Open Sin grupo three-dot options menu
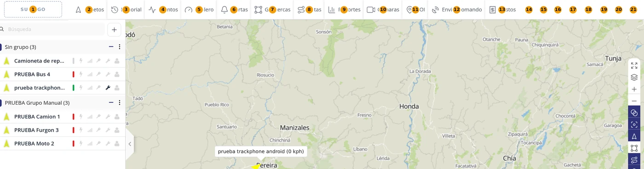644x169 pixels. point(120,47)
